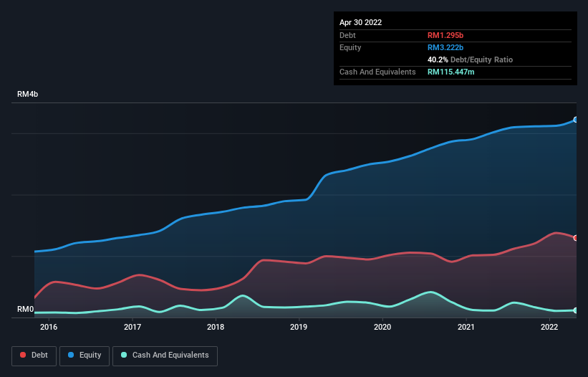Click the RM1.295b debt value

click(x=445, y=35)
